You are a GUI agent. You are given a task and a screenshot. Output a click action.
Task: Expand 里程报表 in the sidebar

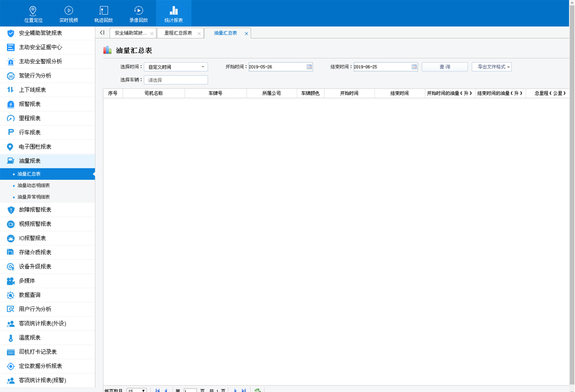click(29, 118)
